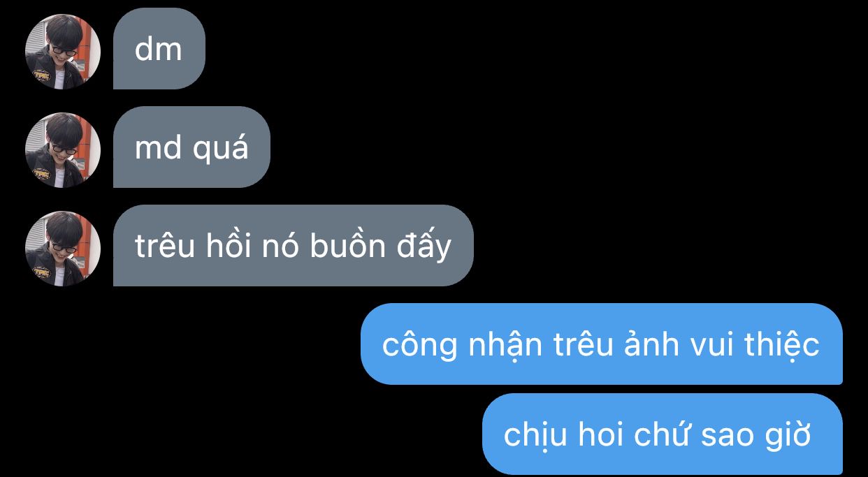This screenshot has height=477, width=868.
Task: Select the "trêu hồi nó buồn đấy" bubble
Action: pyautogui.click(x=294, y=246)
